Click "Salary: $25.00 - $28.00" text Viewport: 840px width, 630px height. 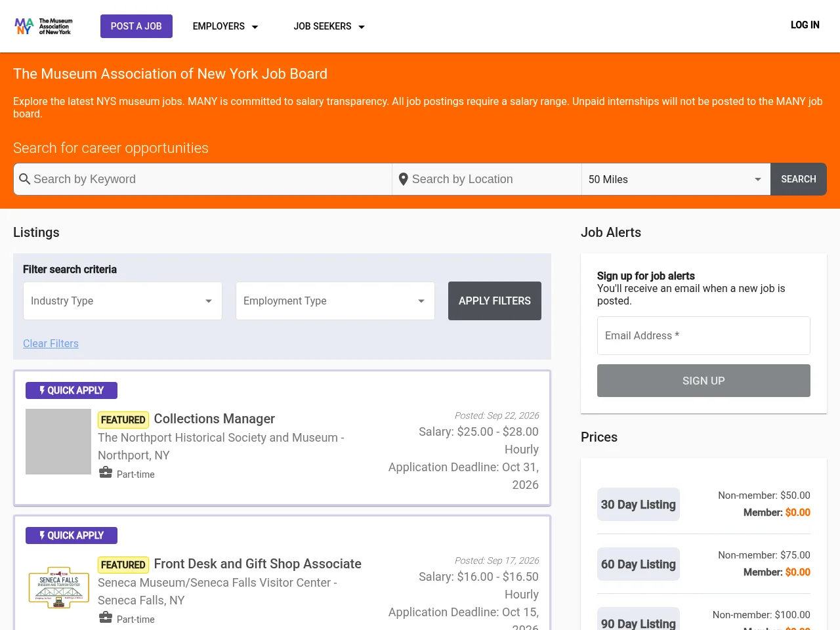pyautogui.click(x=478, y=432)
